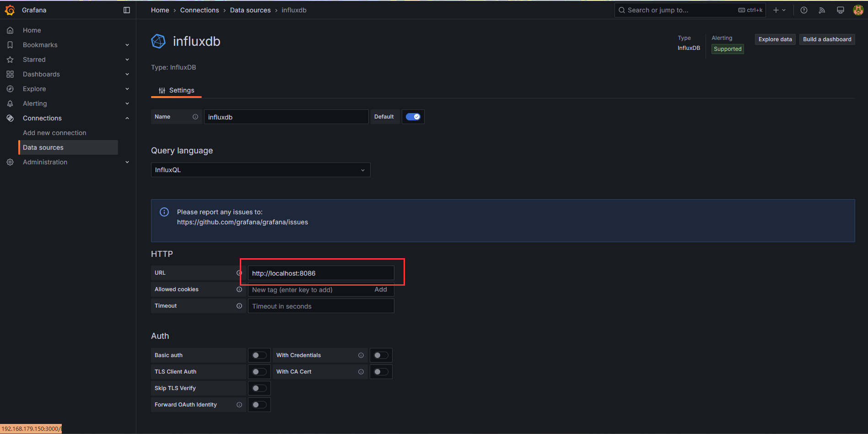Screen dimensions: 868x434
Task: Select Data sources in sidebar
Action: (x=68, y=147)
